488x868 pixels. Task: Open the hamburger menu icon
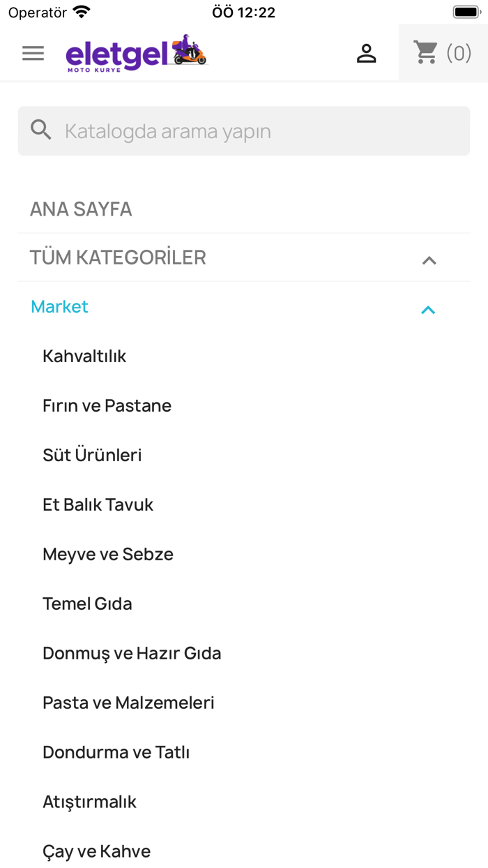(x=33, y=53)
